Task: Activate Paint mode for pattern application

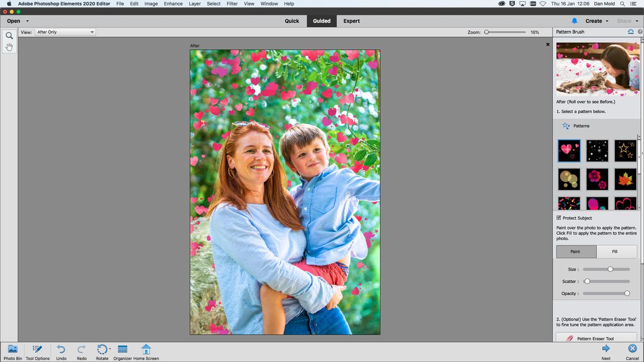Action: click(576, 252)
